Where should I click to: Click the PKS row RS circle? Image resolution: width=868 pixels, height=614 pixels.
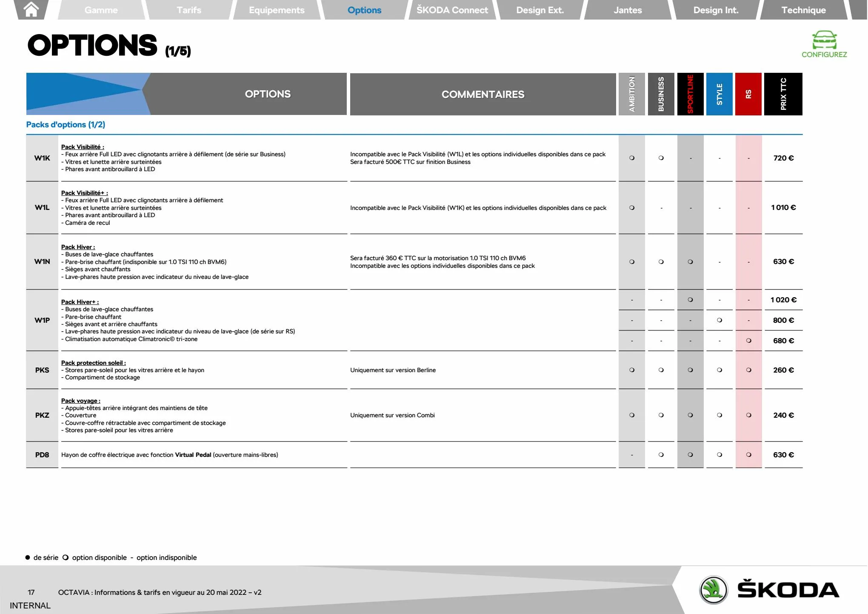tap(749, 370)
